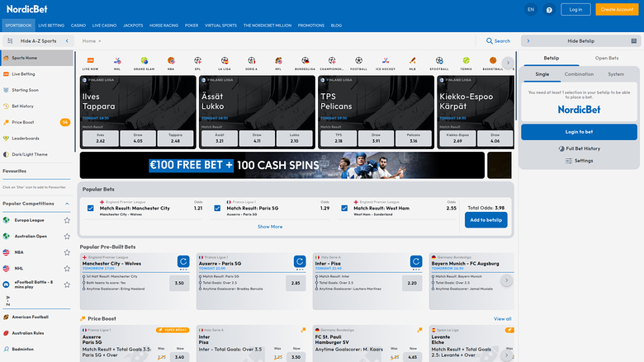Click the help question mark icon

549,9
